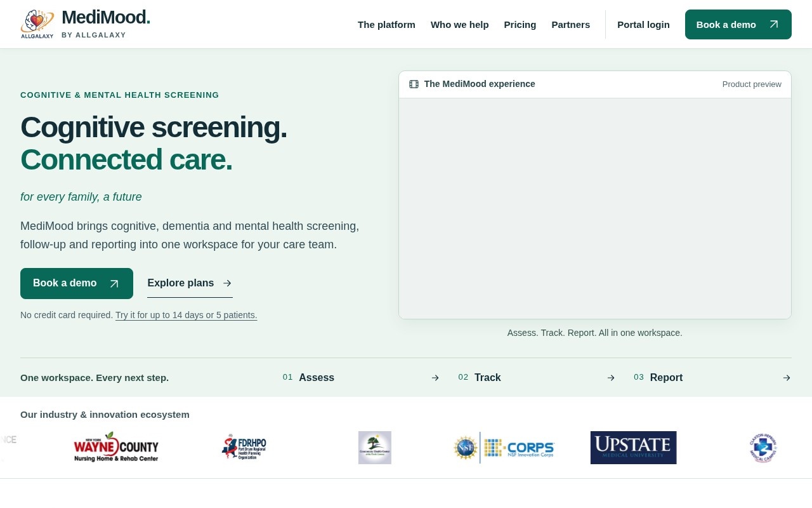Select the 01 Assess step
This screenshot has width=812, height=508.
361,378
